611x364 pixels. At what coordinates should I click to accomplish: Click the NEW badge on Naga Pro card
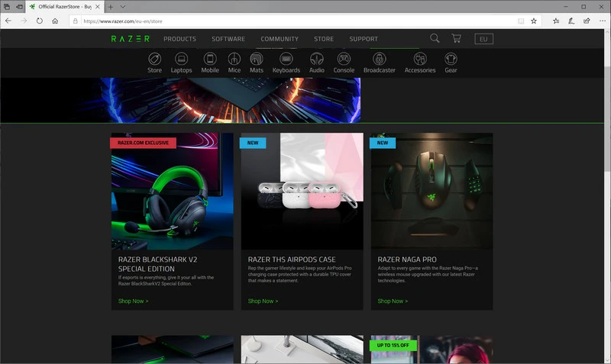pyautogui.click(x=383, y=143)
